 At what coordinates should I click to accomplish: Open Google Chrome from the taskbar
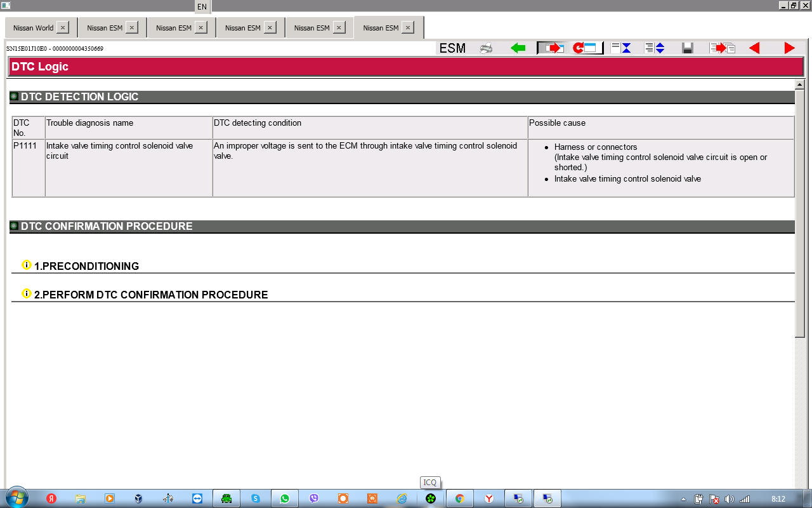(x=460, y=498)
